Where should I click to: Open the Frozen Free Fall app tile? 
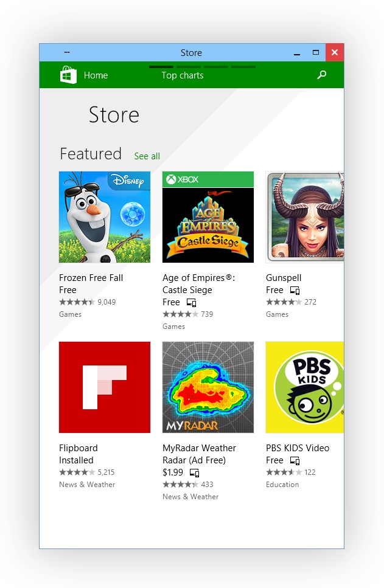(105, 217)
